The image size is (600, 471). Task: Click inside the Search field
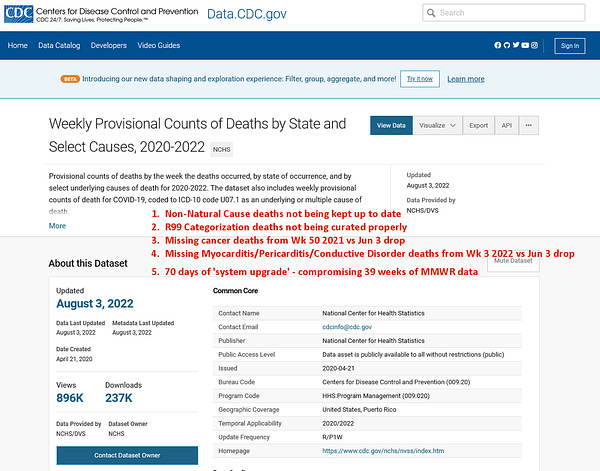click(504, 13)
